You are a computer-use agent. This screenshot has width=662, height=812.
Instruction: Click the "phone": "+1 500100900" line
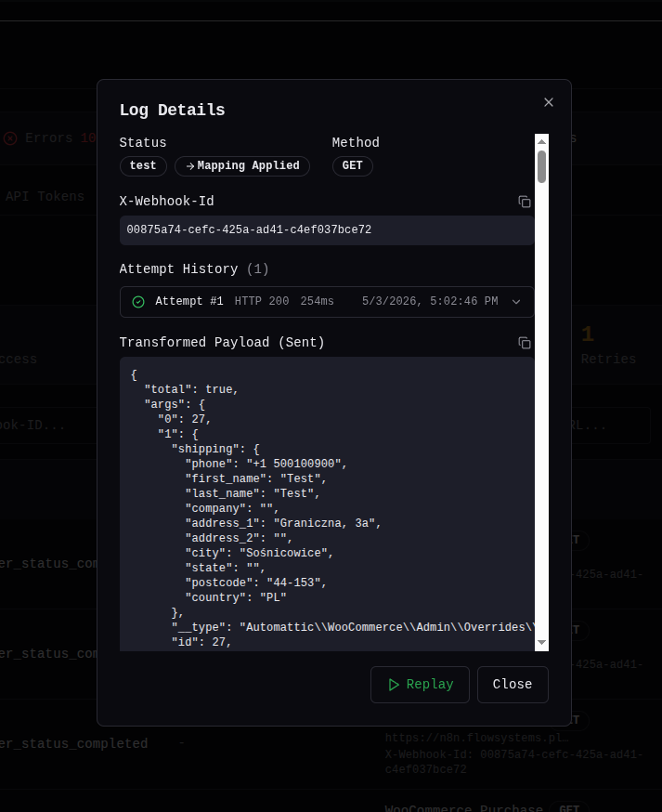[266, 464]
